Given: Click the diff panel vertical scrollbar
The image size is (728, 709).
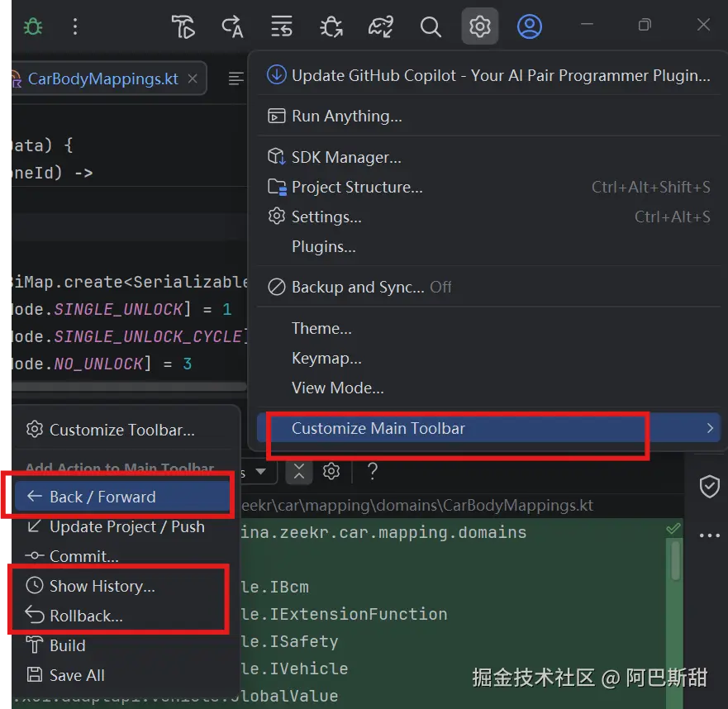Looking at the screenshot, I should pos(675,560).
